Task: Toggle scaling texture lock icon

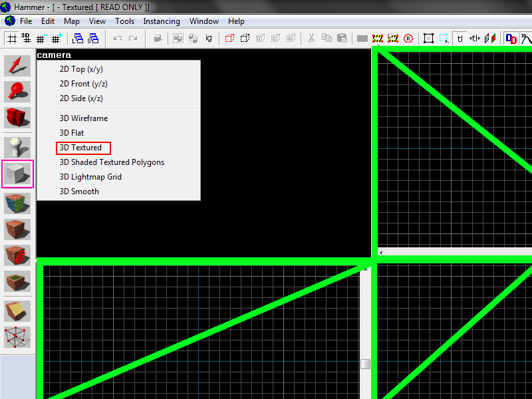Action: tap(475, 39)
